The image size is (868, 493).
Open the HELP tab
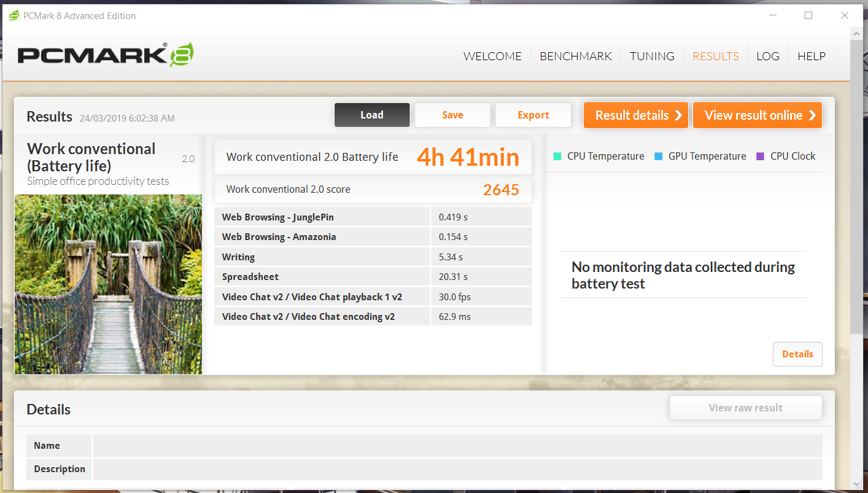(812, 56)
